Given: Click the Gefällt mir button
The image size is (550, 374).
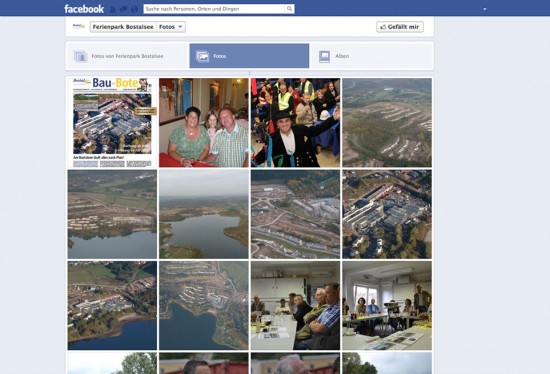Looking at the screenshot, I should 400,27.
